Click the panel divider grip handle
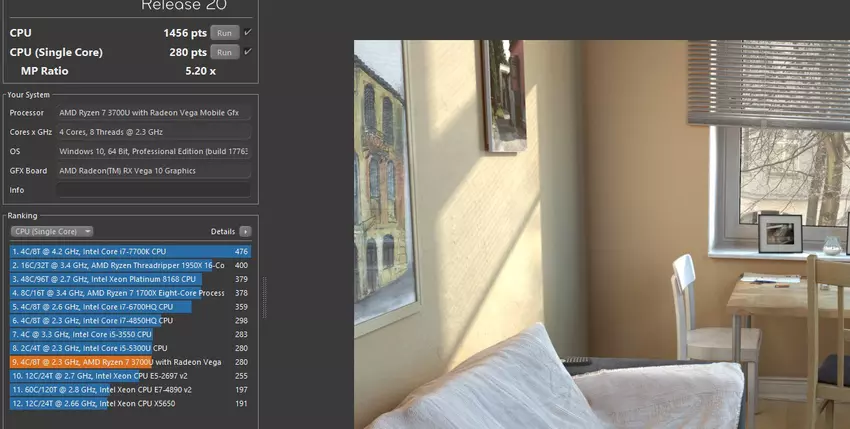 [265, 298]
